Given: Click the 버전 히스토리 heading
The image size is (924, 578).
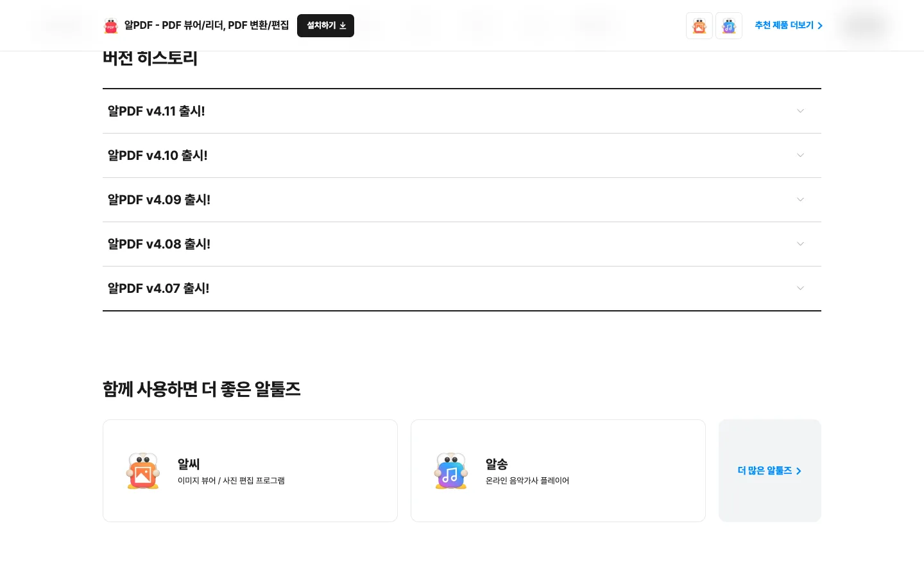Looking at the screenshot, I should [150, 58].
